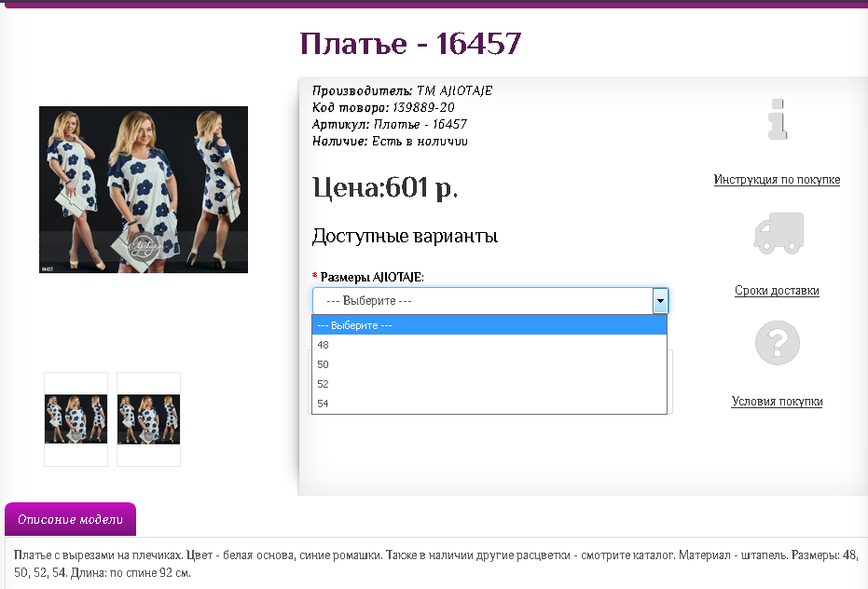Click the Цена:601 р. price text
The height and width of the screenshot is (589, 868).
tap(385, 187)
